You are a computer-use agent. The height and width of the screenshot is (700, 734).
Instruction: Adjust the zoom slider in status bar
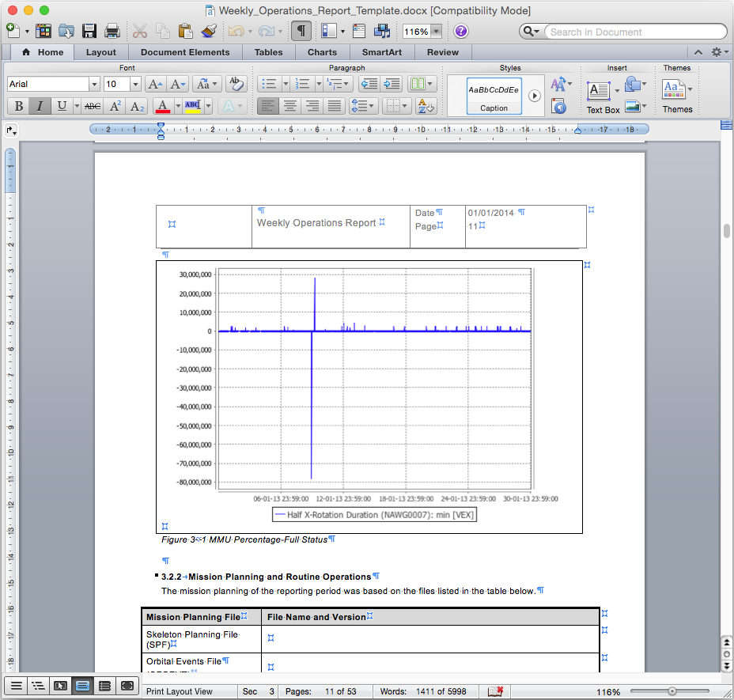tap(672, 691)
